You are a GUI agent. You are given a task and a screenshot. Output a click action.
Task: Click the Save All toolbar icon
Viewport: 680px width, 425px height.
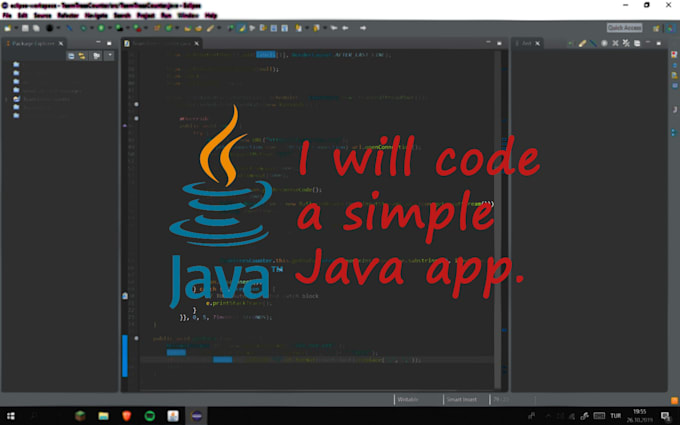(36, 28)
